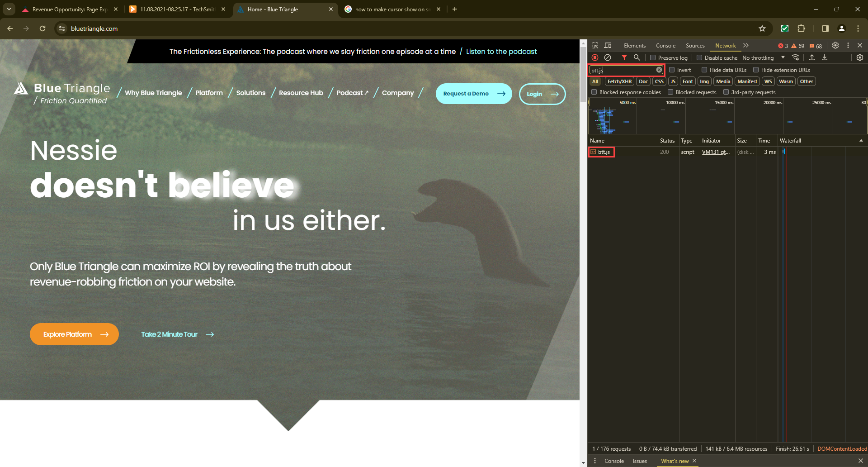Screen dimensions: 868x467
Task: Open drawer three-dot menu near Console
Action: click(x=595, y=461)
